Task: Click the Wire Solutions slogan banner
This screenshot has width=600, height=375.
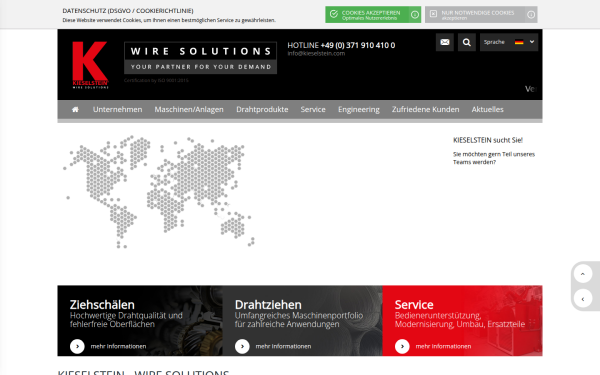Action: pyautogui.click(x=201, y=58)
